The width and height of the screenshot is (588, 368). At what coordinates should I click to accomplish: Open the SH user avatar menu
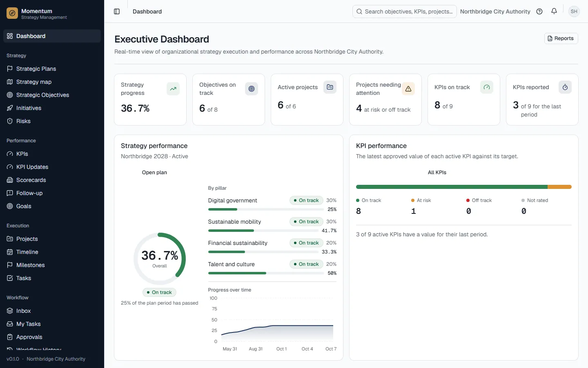point(574,11)
